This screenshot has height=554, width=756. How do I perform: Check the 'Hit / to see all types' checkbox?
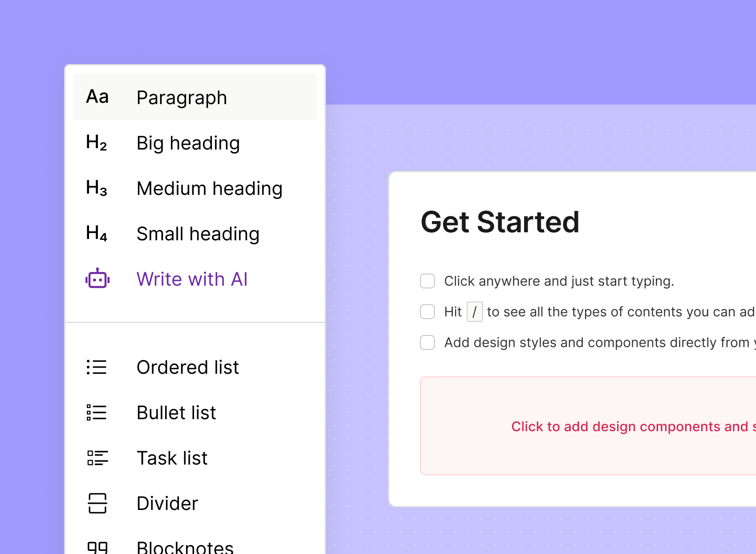pyautogui.click(x=427, y=311)
